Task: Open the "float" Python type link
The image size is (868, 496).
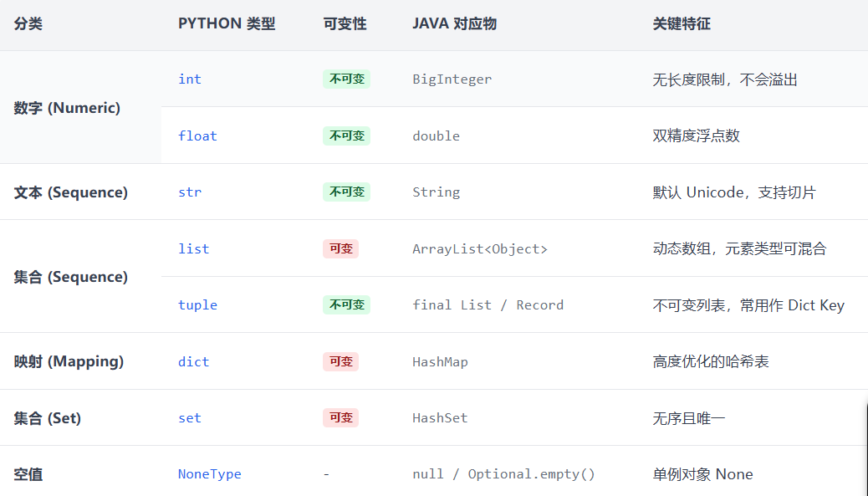Action: click(x=197, y=136)
